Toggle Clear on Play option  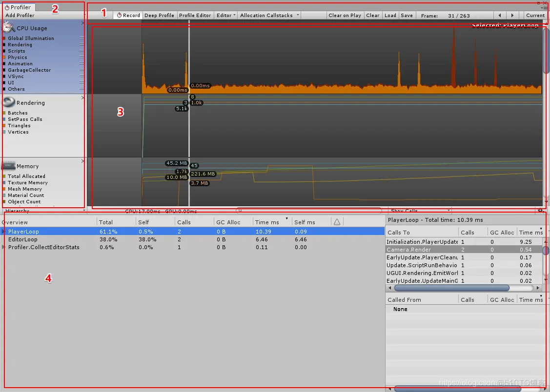click(345, 16)
